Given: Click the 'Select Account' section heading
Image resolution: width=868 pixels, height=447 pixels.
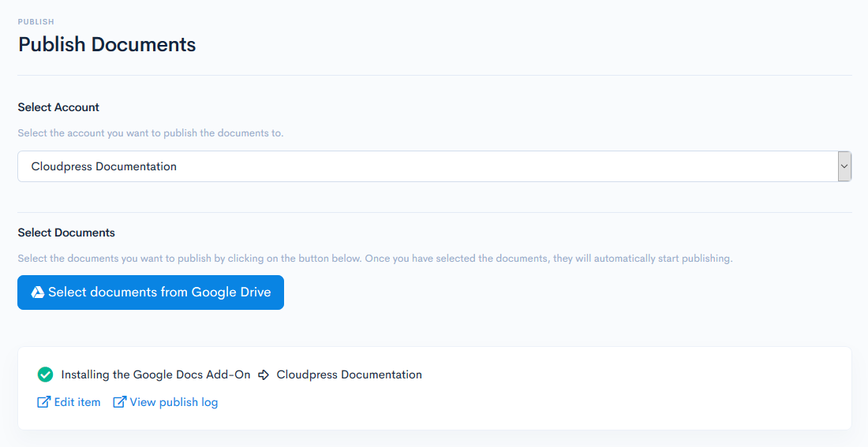Looking at the screenshot, I should (58, 107).
